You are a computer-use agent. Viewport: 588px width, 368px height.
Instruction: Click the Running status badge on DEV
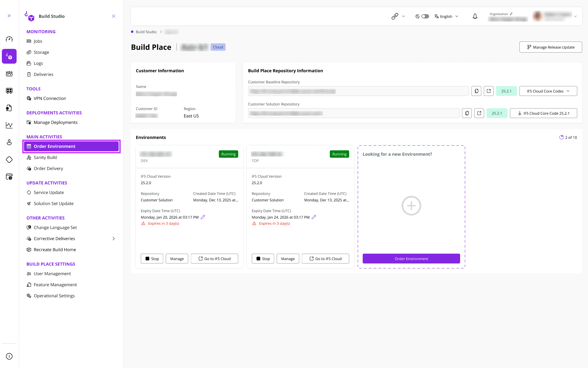[228, 154]
